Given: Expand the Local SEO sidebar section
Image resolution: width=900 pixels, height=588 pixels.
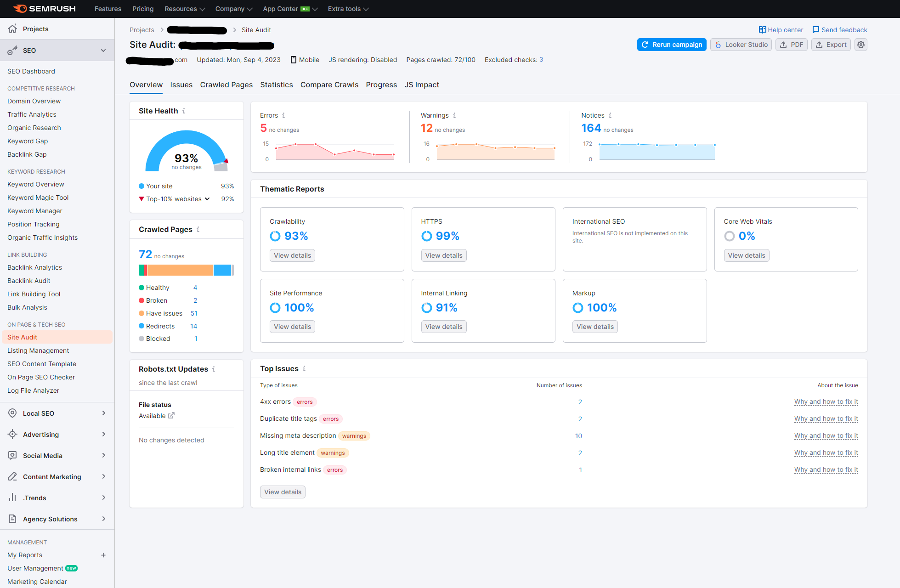Looking at the screenshot, I should [x=103, y=413].
